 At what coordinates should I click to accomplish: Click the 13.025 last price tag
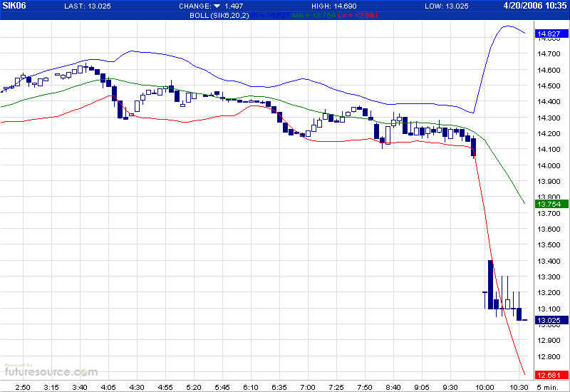[548, 320]
